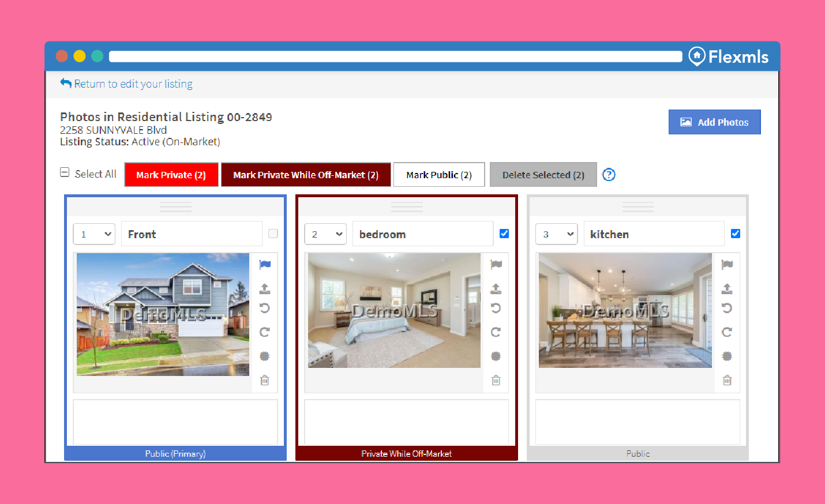
Task: Click description box under bedroom photo
Action: pos(407,422)
